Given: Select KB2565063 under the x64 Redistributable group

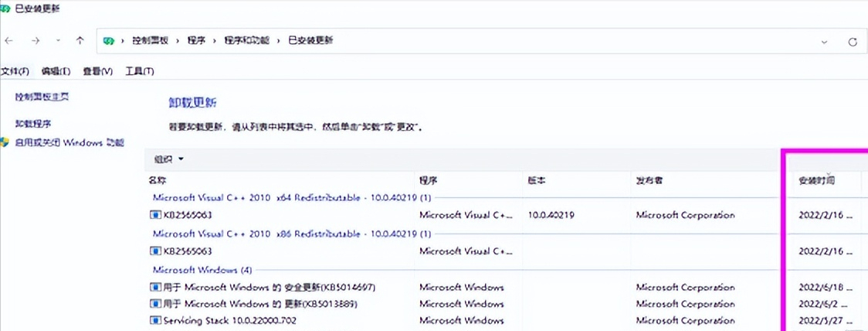Looking at the screenshot, I should (187, 215).
